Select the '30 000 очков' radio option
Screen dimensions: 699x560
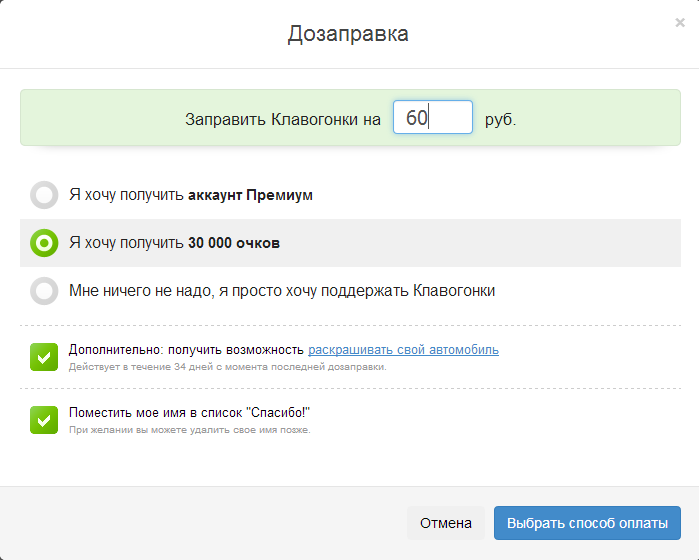(x=44, y=243)
